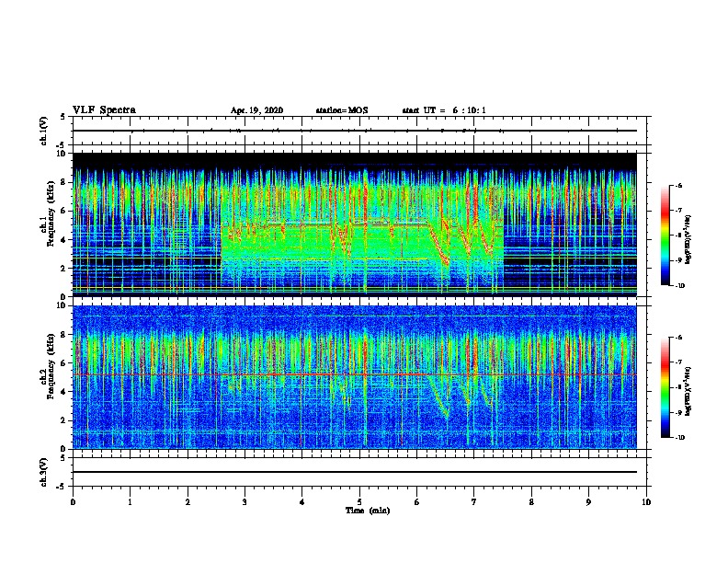This screenshot has width=728, height=563.
Task: Click the "ch.1(V)" axis label
Action: [x=44, y=131]
